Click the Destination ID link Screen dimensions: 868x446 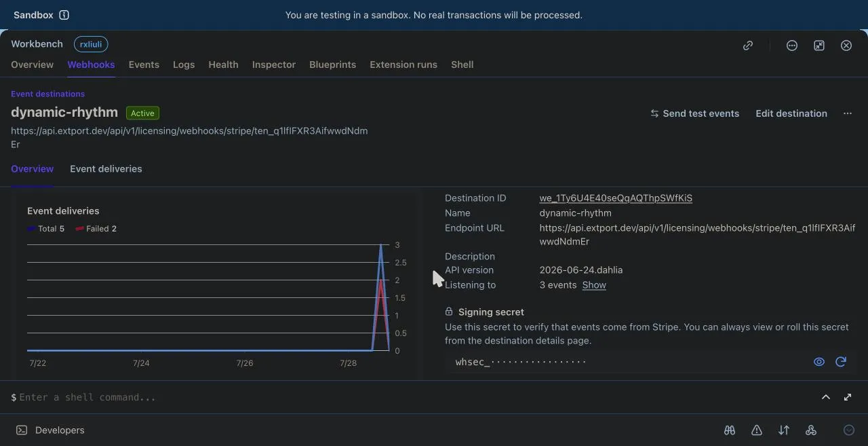(x=616, y=198)
